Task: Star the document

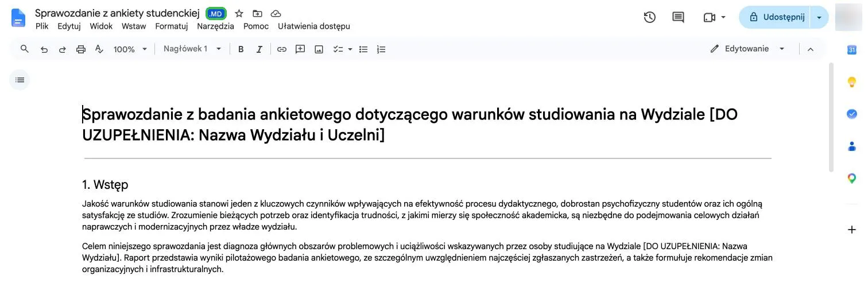Action: tap(239, 14)
